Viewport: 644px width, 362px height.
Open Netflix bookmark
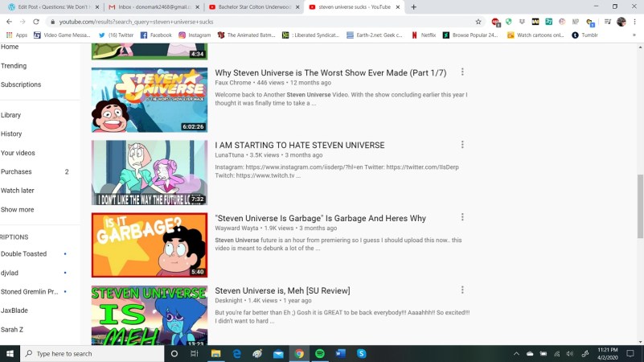424,35
